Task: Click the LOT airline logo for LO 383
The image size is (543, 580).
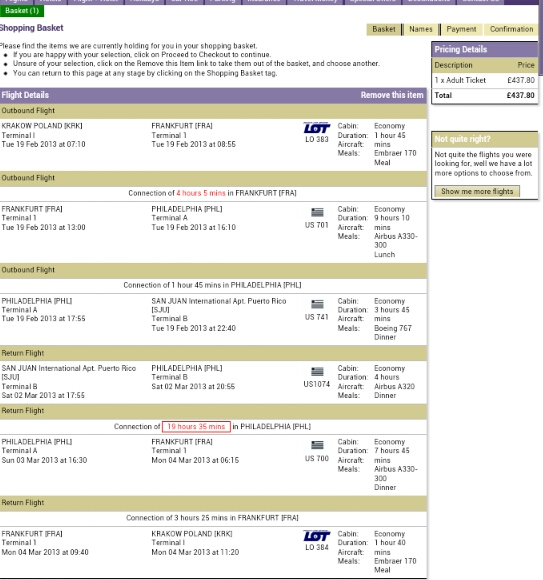Action: (317, 128)
